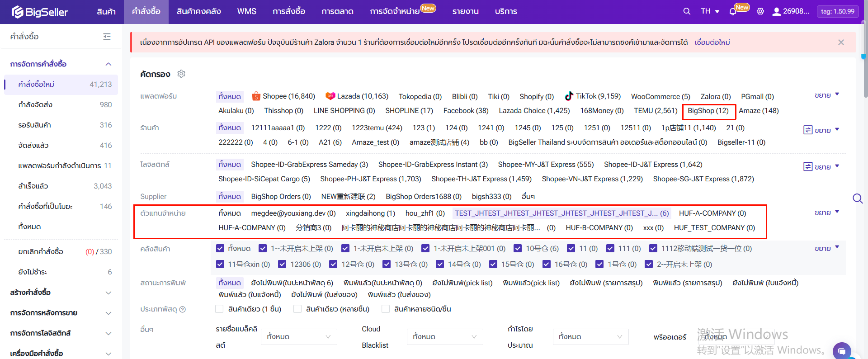
Task: Click the search magnifier icon in top bar
Action: [x=686, y=11]
